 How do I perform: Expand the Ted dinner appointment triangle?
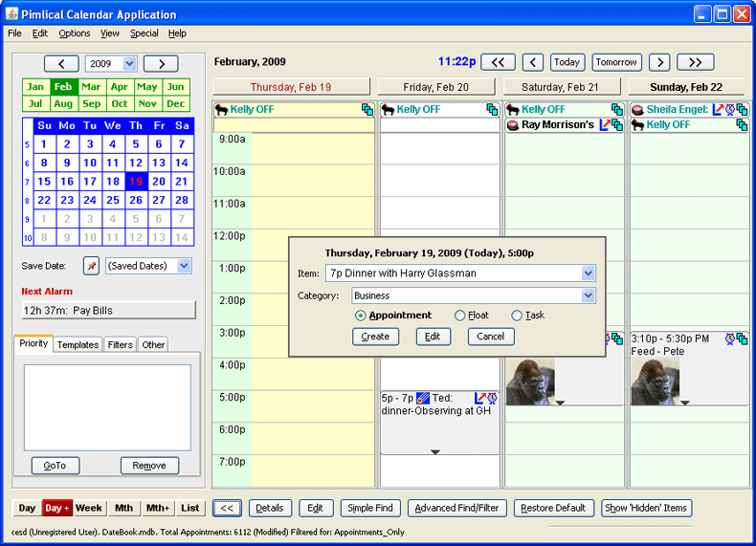click(x=434, y=452)
